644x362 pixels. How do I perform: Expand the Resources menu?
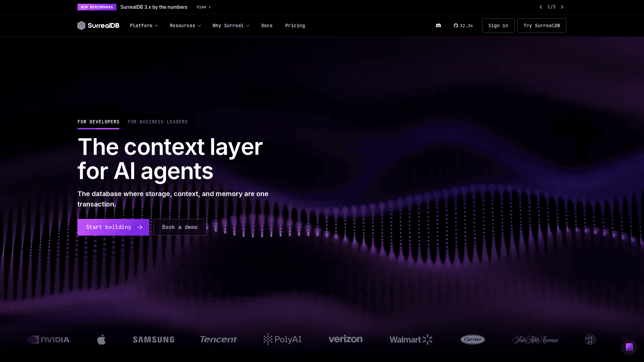(185, 25)
